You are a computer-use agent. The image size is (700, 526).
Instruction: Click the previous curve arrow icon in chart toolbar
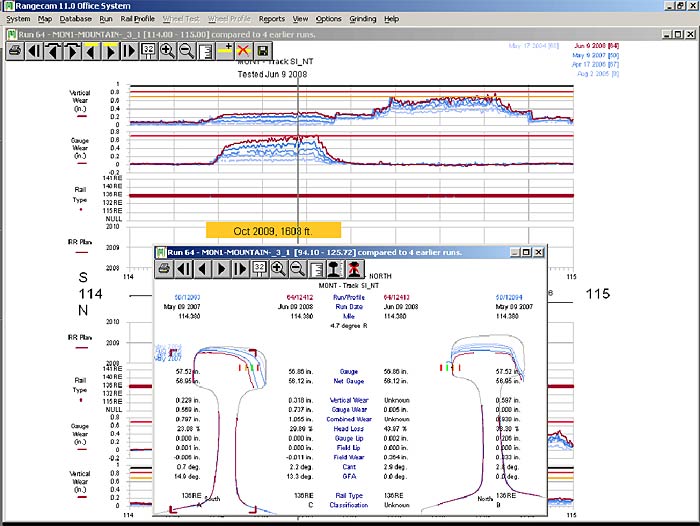(53, 51)
